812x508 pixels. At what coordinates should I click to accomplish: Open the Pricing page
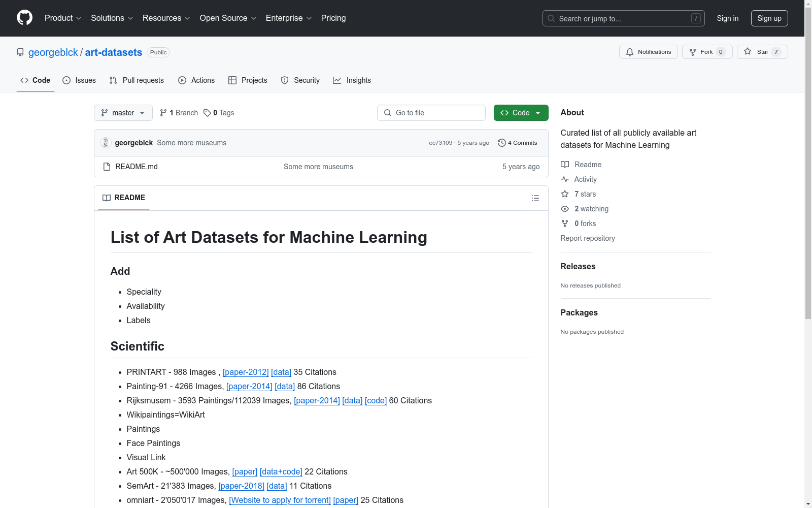coord(333,18)
